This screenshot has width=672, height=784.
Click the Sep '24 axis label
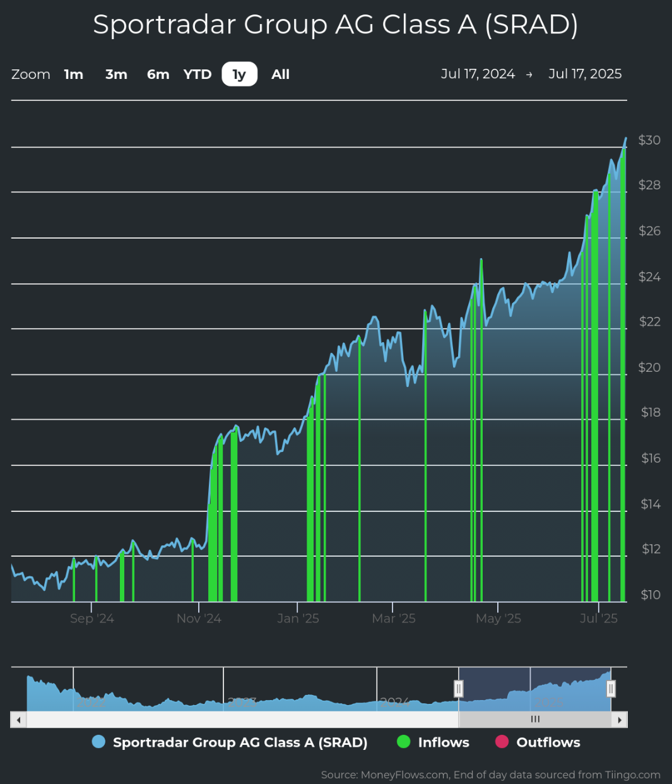point(91,619)
